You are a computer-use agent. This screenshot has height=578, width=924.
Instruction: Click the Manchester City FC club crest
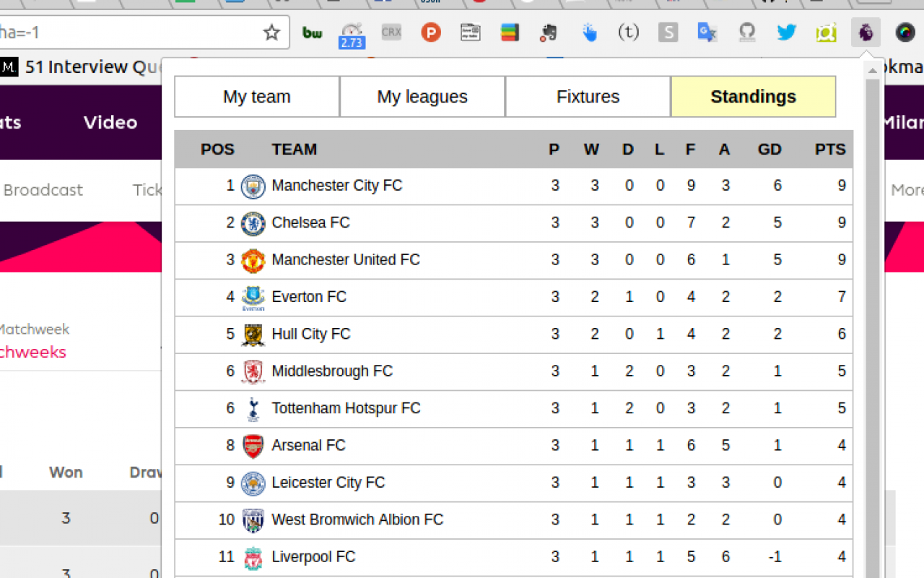pyautogui.click(x=253, y=185)
